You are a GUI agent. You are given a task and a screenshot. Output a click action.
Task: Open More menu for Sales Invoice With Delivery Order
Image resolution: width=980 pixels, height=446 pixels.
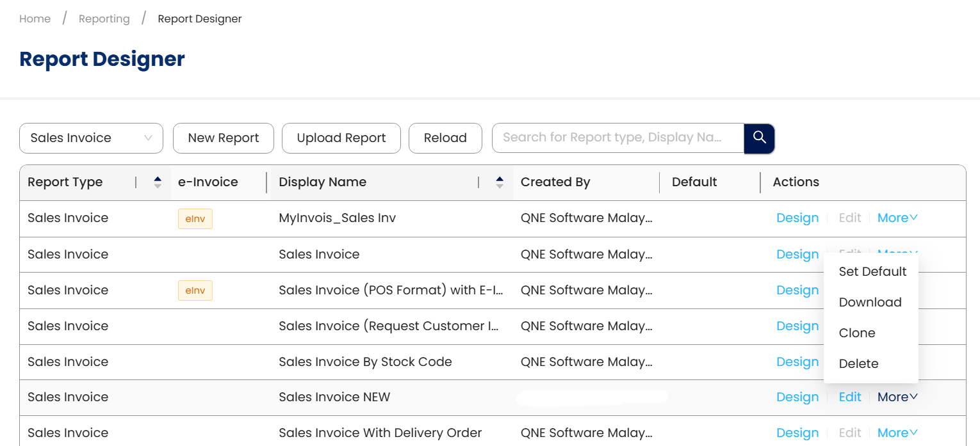click(x=897, y=433)
